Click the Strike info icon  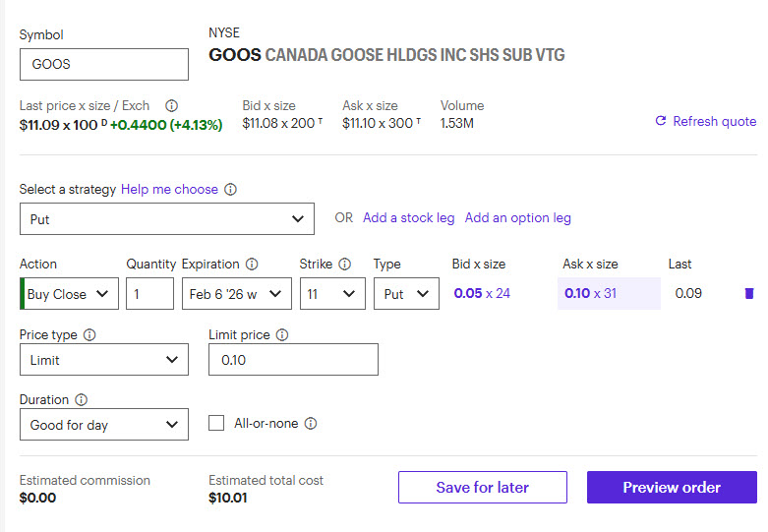pyautogui.click(x=344, y=265)
